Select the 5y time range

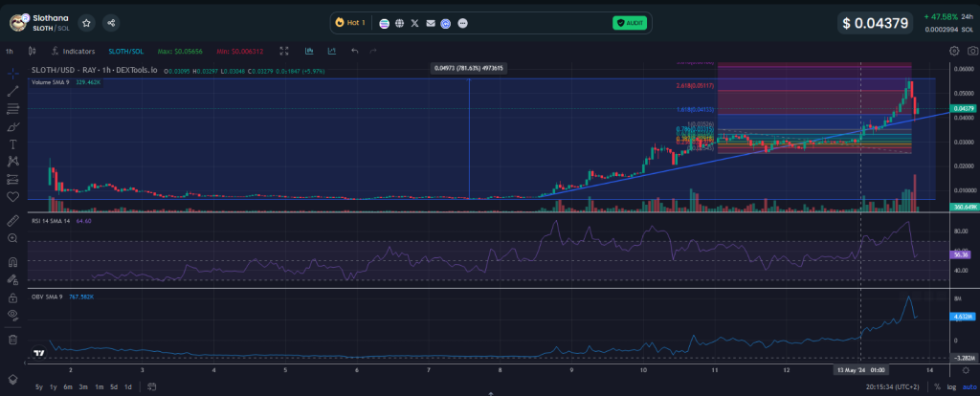[x=39, y=386]
